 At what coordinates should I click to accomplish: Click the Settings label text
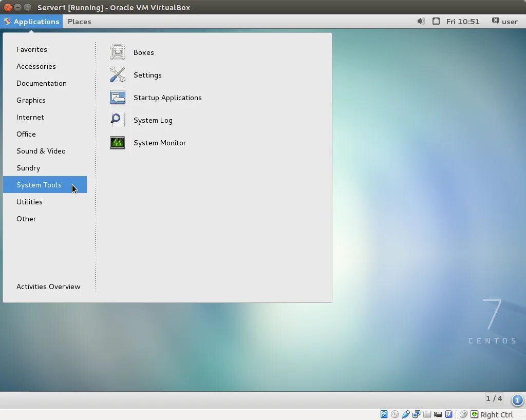click(147, 75)
